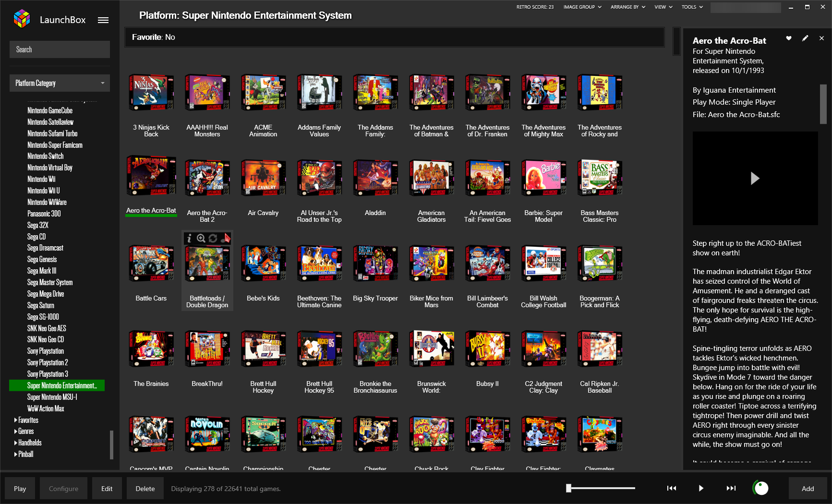Click the top-right search box
This screenshot has height=504, width=832.
(x=745, y=8)
